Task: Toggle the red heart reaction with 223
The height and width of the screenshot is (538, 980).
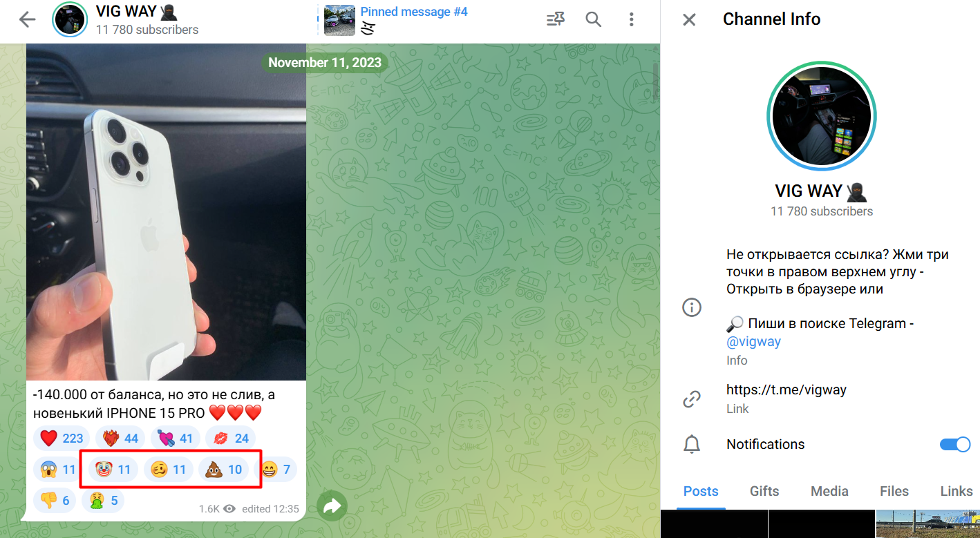Action: click(x=62, y=438)
